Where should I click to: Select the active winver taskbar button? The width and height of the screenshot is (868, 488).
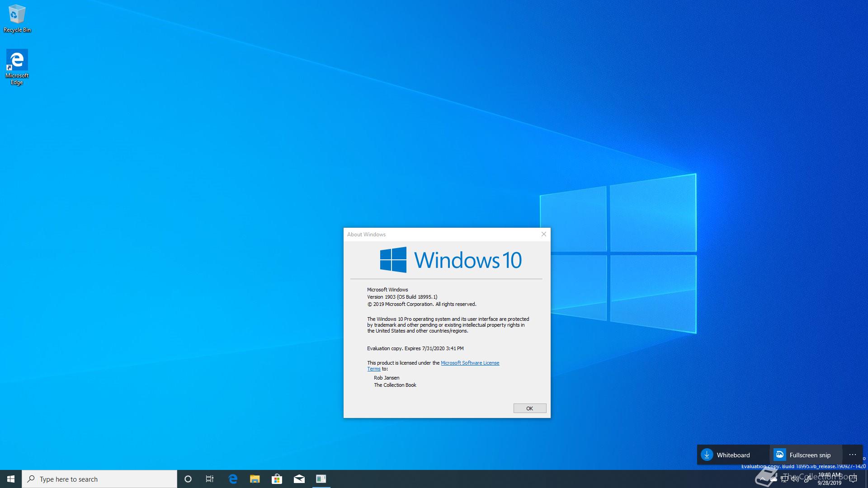tap(321, 479)
